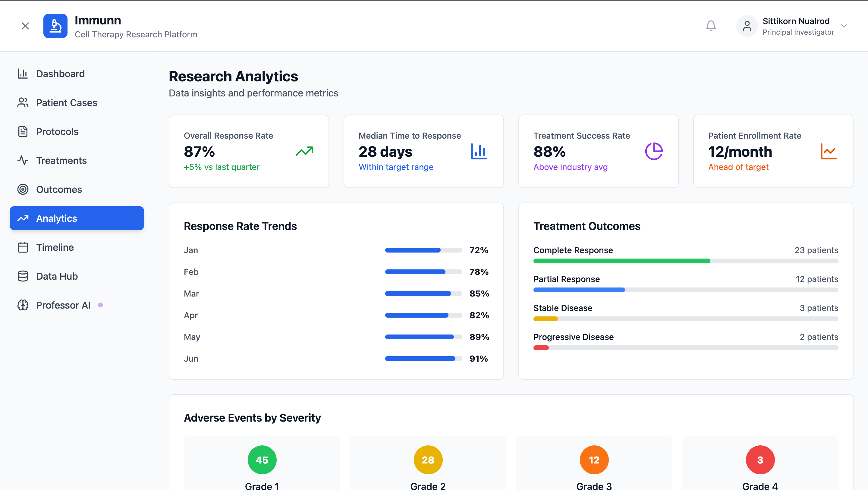Click the pie chart icon on Treatment Success Rate
The image size is (868, 490).
coord(654,151)
